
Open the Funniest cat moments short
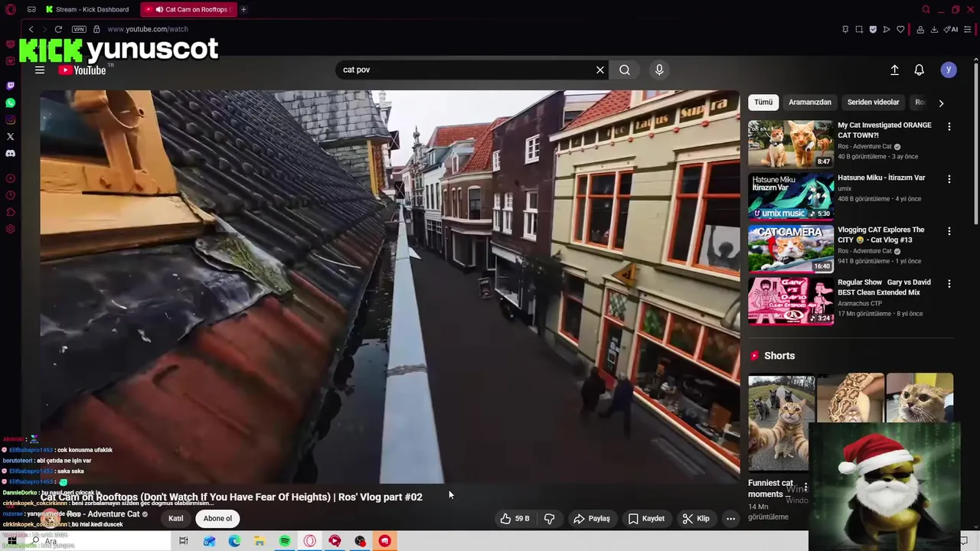[x=781, y=422]
